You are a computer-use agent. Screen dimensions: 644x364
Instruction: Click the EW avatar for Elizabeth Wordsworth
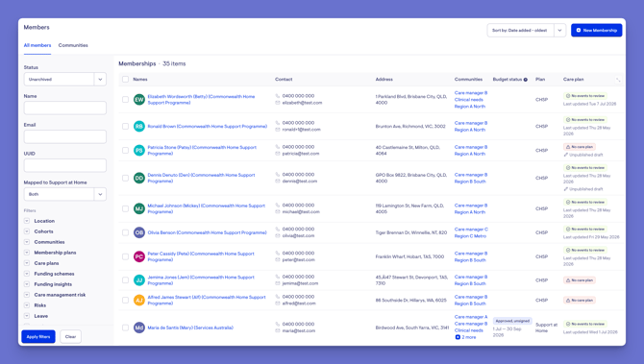pos(139,99)
